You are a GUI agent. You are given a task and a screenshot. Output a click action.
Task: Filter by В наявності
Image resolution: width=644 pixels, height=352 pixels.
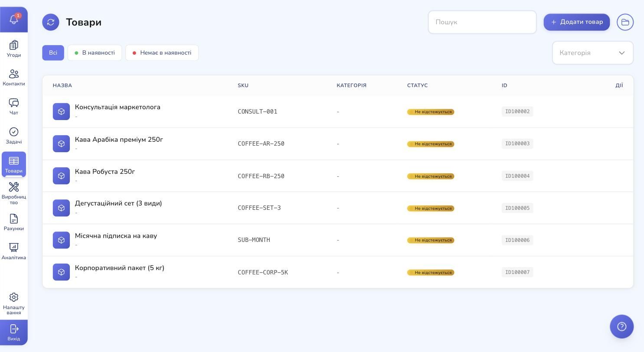pos(95,53)
